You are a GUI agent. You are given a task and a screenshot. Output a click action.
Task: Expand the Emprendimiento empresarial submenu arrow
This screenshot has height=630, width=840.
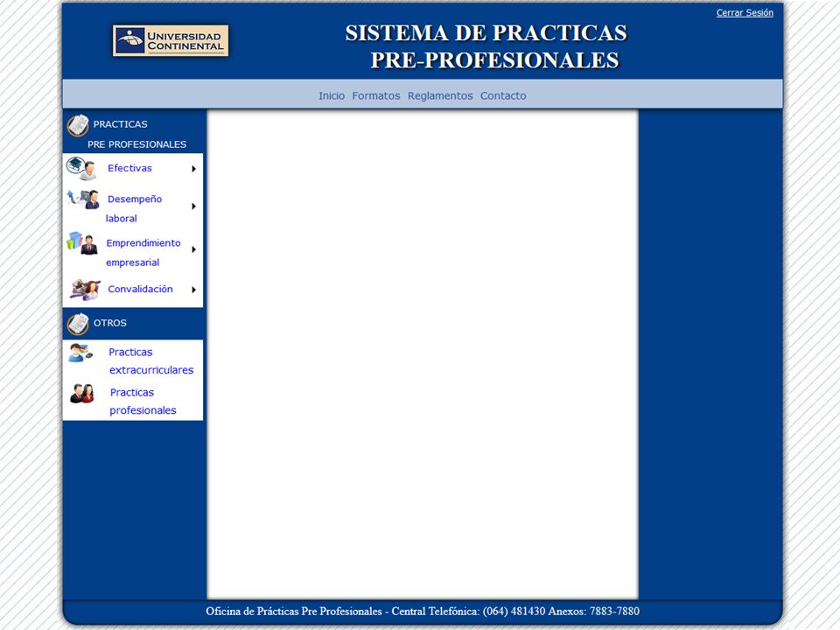coord(194,249)
